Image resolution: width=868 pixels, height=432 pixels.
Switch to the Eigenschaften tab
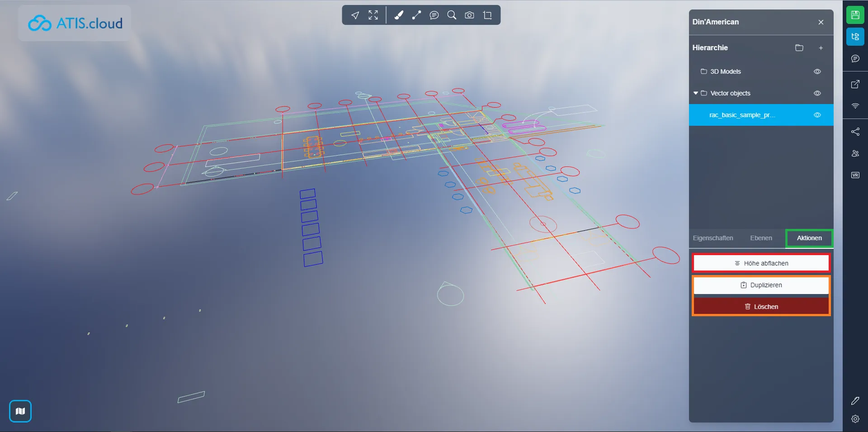(713, 238)
